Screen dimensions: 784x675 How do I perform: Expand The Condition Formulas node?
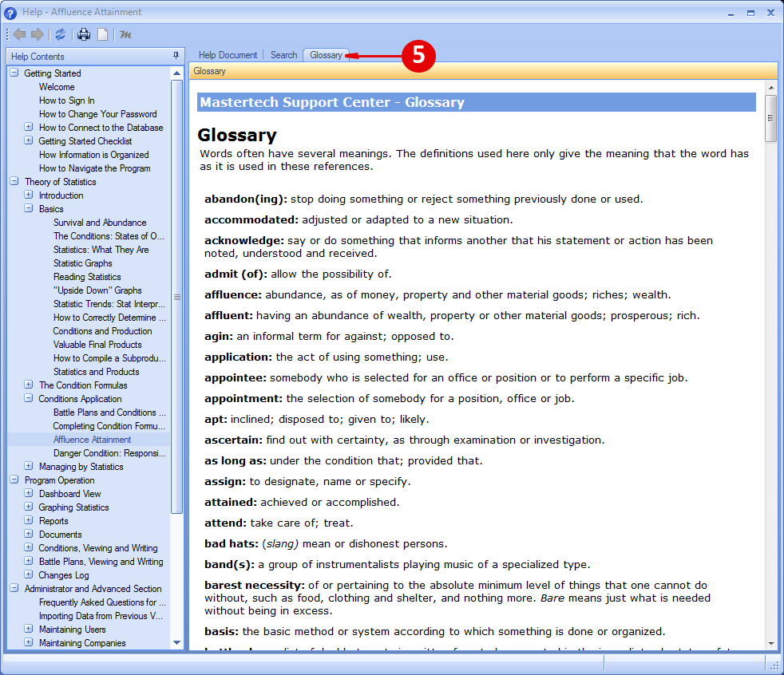(x=29, y=385)
